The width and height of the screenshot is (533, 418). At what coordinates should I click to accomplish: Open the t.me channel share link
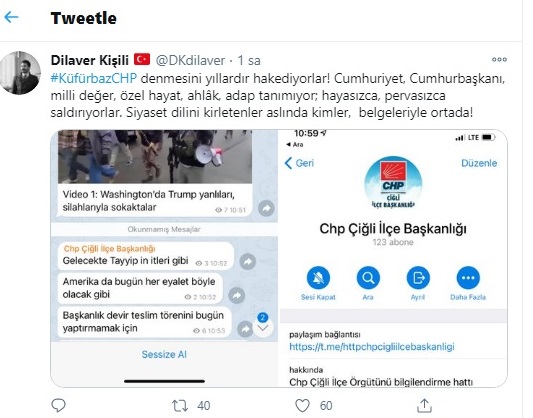click(372, 347)
